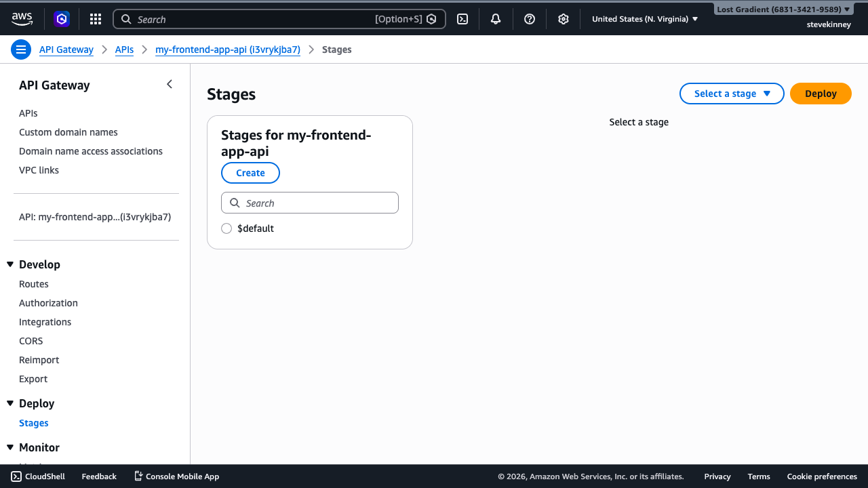Open Integrations in the sidebar
The image size is (868, 488).
point(45,322)
